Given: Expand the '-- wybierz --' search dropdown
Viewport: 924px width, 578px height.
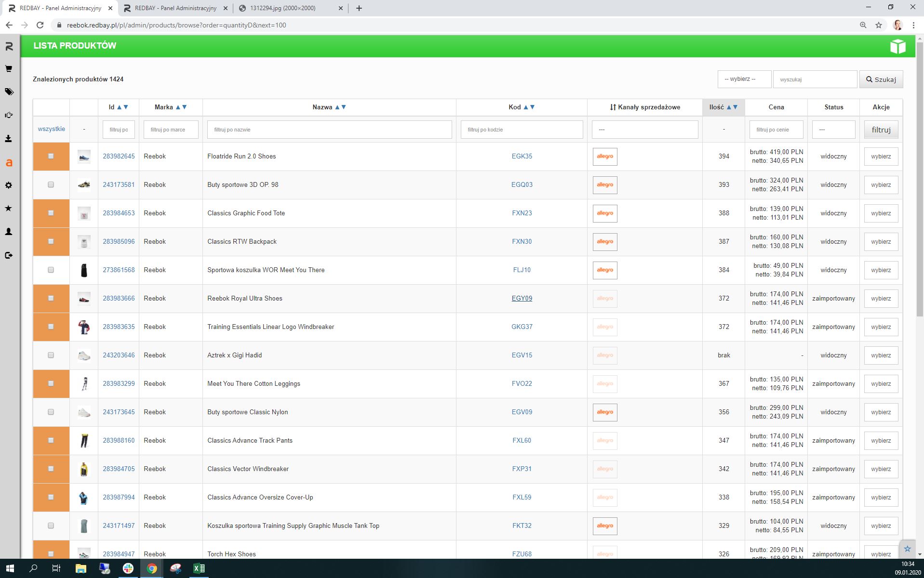Looking at the screenshot, I should pyautogui.click(x=744, y=79).
